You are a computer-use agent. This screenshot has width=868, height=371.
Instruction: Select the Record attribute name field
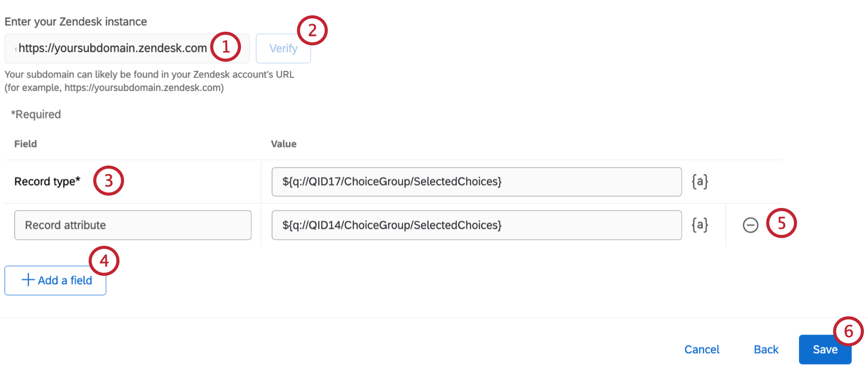point(132,225)
